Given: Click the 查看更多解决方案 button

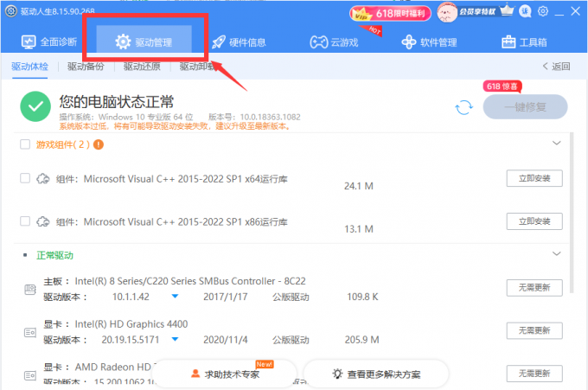Looking at the screenshot, I should [x=376, y=374].
